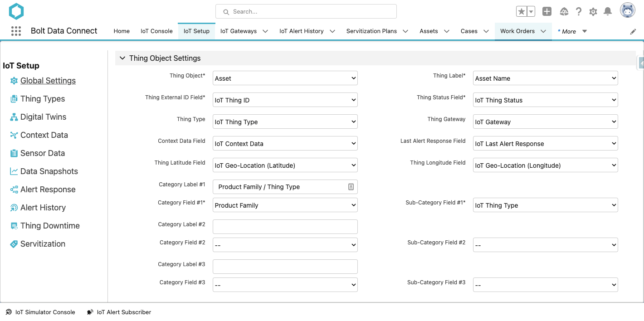Open the Thing External ID Field dropdown

click(285, 100)
